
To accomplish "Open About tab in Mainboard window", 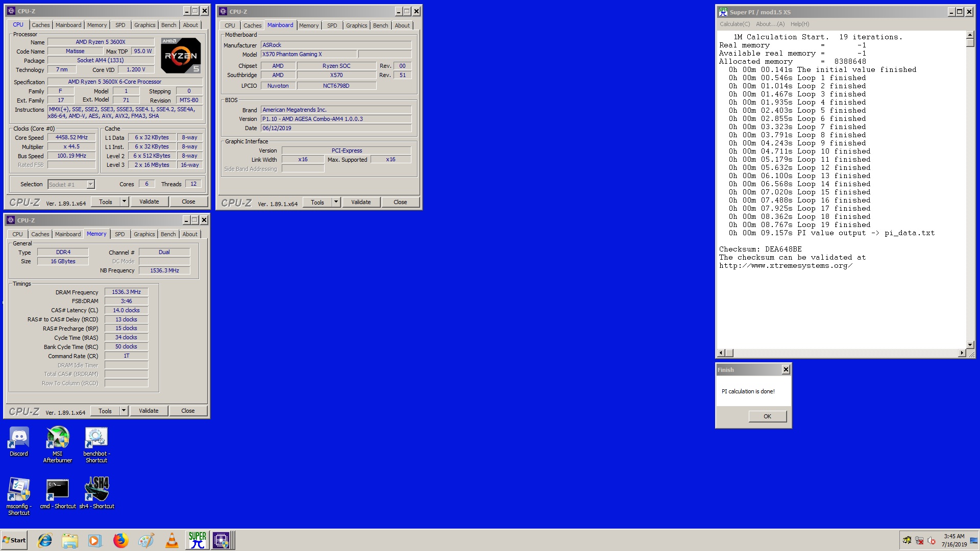I will tap(402, 26).
